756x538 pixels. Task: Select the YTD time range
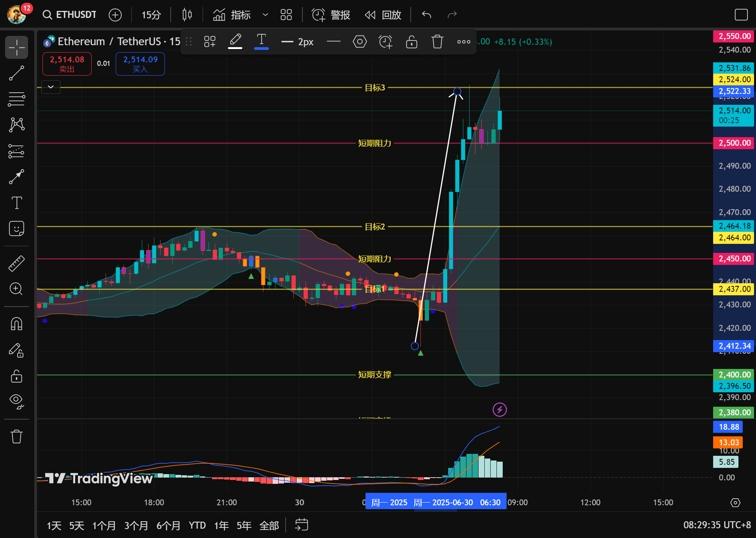[x=197, y=526]
